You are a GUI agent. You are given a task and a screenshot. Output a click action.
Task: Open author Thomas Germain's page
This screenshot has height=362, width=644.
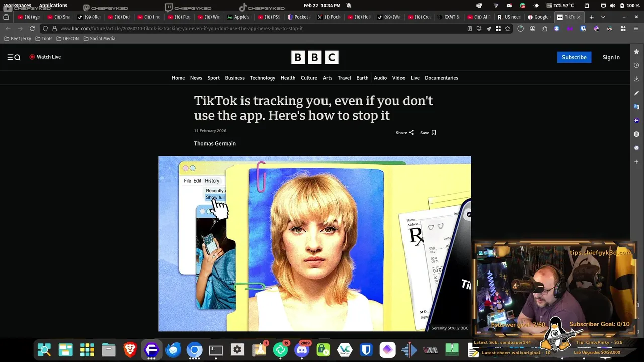pyautogui.click(x=215, y=143)
